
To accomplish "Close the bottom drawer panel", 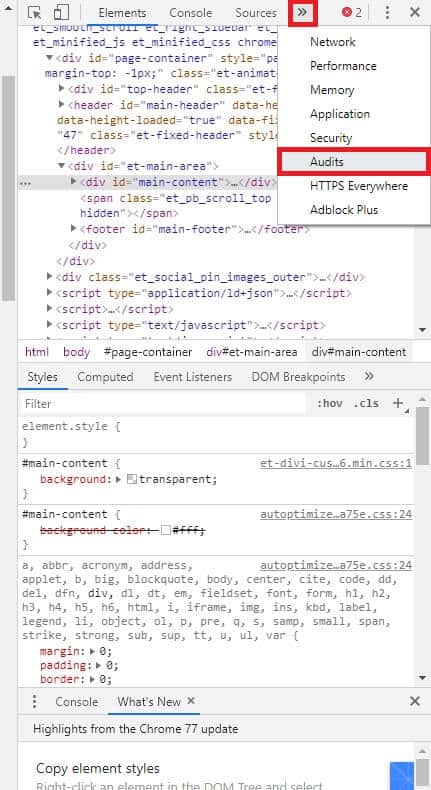I will 415,701.
